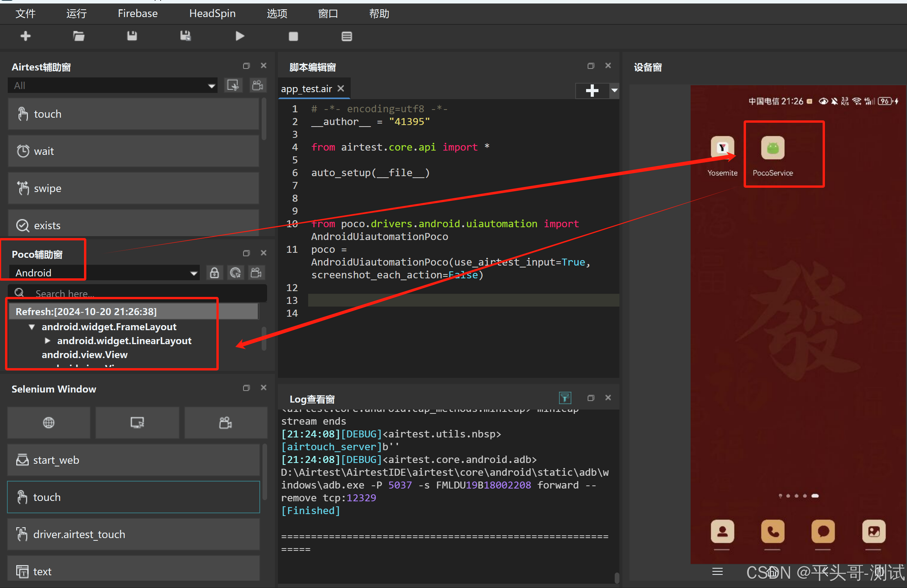The height and width of the screenshot is (588, 907).
Task: Click the Save script floppy icon
Action: [132, 36]
